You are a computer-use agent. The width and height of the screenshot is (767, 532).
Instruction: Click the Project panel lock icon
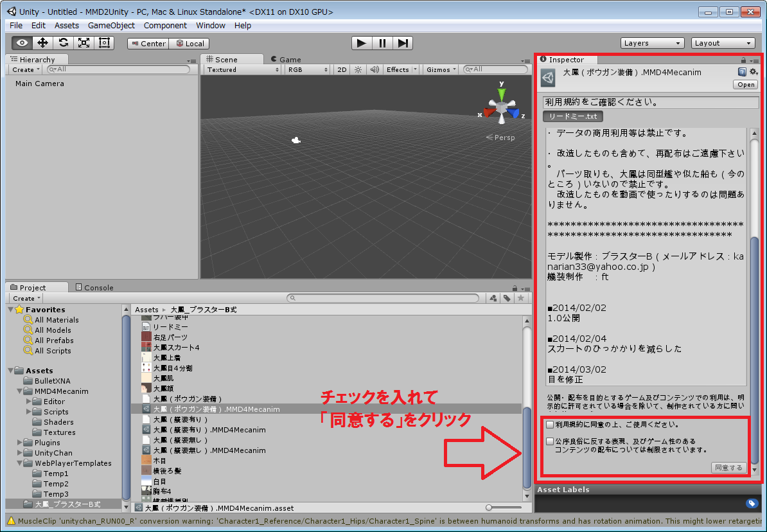(515, 288)
